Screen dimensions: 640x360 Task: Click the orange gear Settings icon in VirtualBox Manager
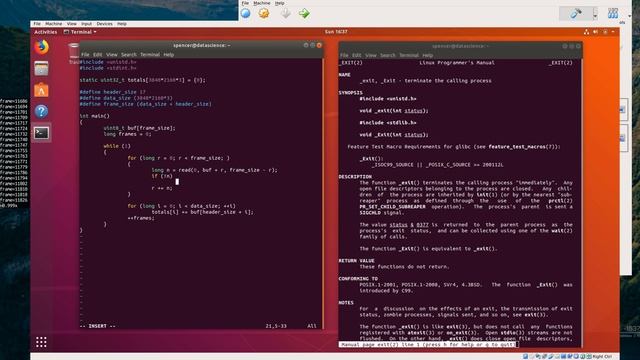(264, 13)
